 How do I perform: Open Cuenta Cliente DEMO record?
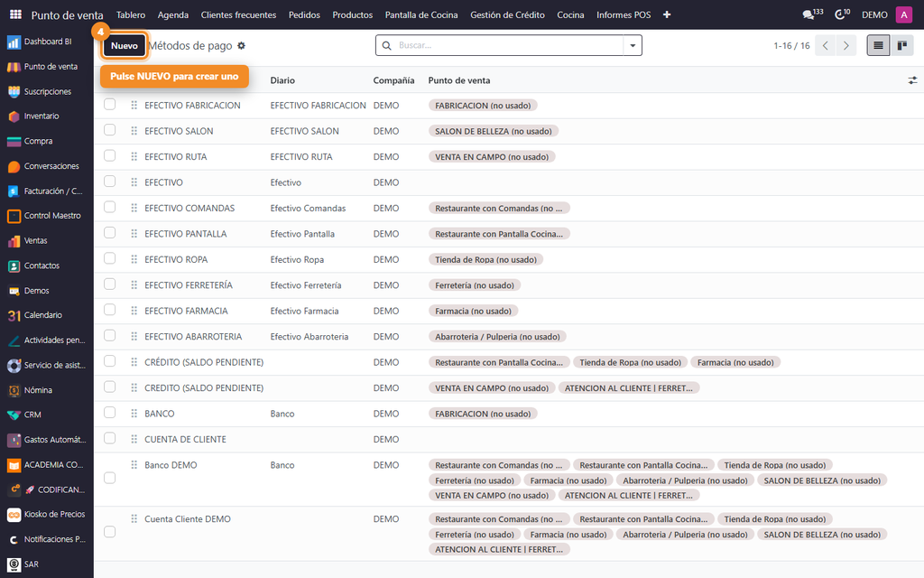point(188,519)
